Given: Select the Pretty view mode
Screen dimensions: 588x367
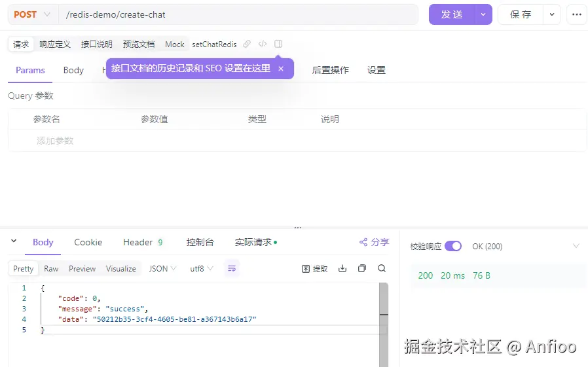Looking at the screenshot, I should click(x=24, y=268).
